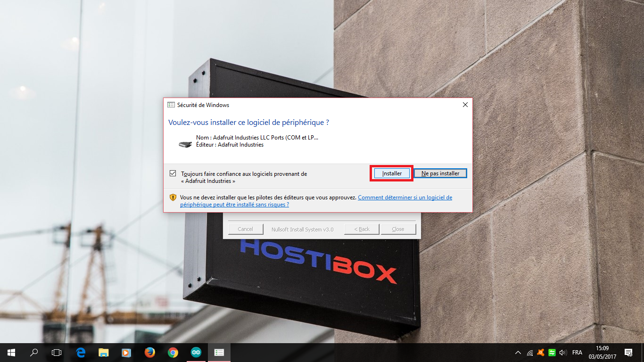Click Close in the Nullsoft installer window
This screenshot has height=362, width=644.
pos(398,229)
